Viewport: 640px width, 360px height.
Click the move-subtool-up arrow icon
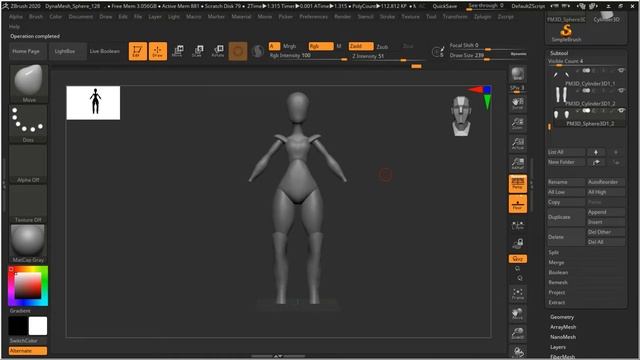(x=596, y=152)
